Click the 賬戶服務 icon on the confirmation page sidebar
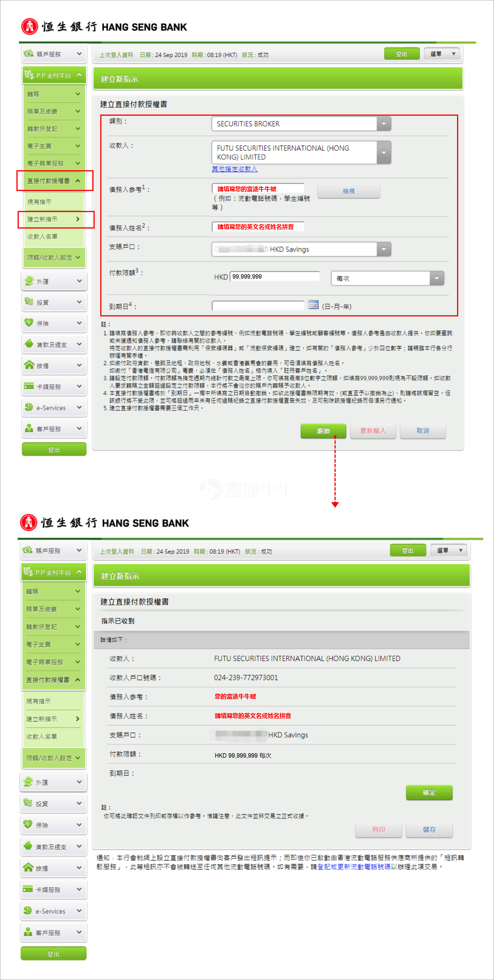Viewport: 494px width, 980px height. coord(27,550)
